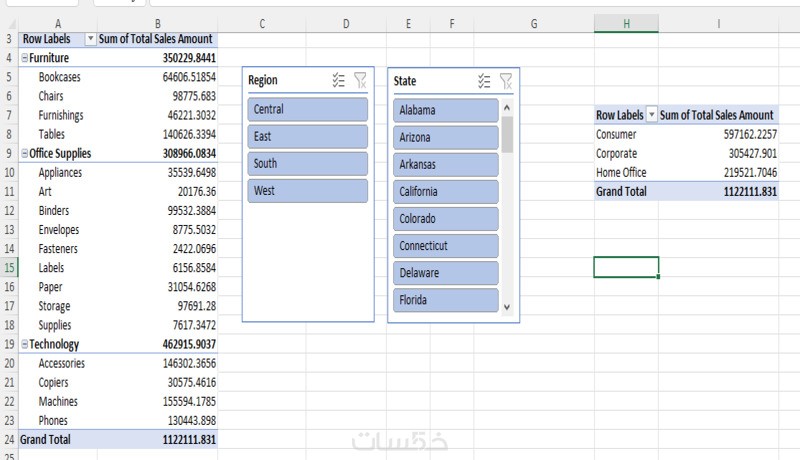Click the Grand Total cell under Home Office
Viewport: 800px width, 460px height.
[621, 192]
